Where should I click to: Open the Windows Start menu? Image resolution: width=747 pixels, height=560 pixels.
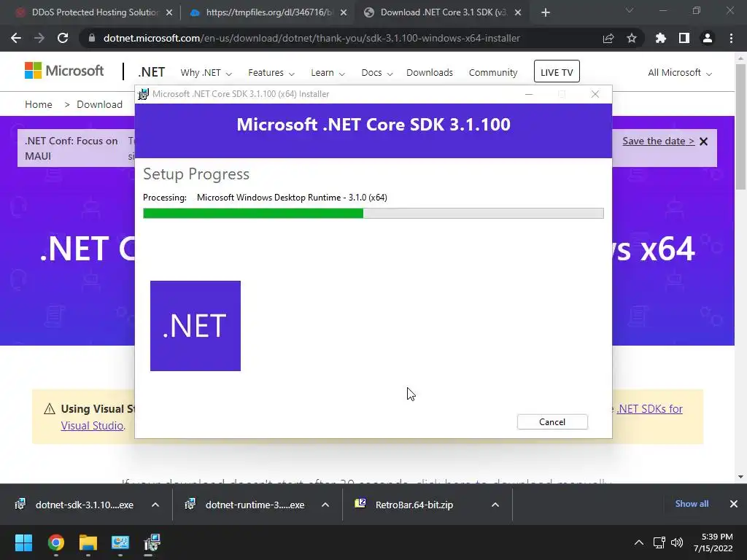click(23, 542)
